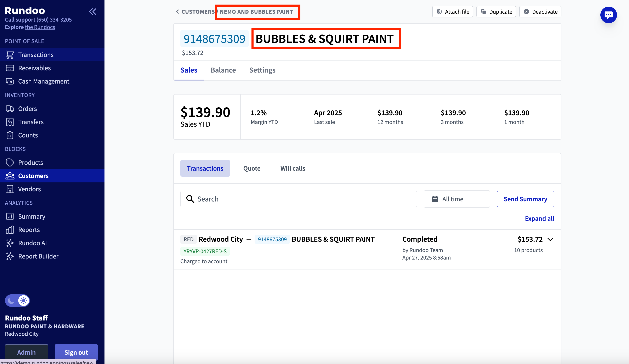Go to Transfers in the sidebar
This screenshot has width=629, height=364.
pyautogui.click(x=52, y=122)
